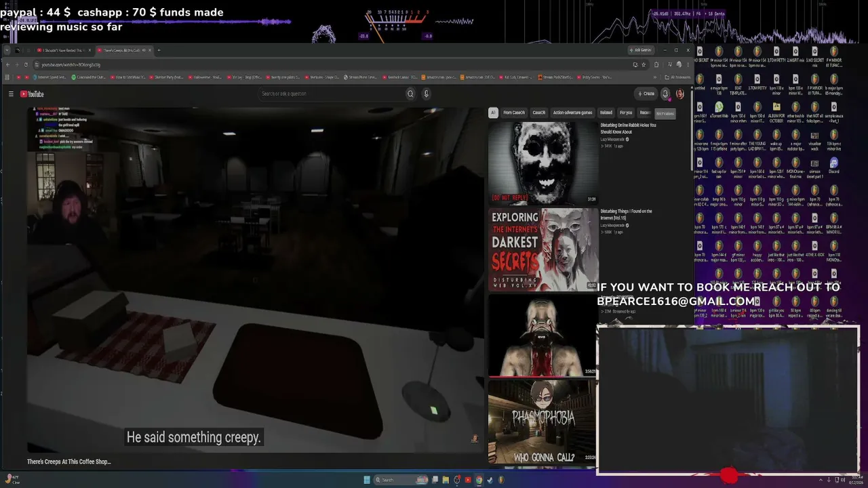Click the YouTube search magnifier button
The image size is (868, 488).
pos(410,94)
